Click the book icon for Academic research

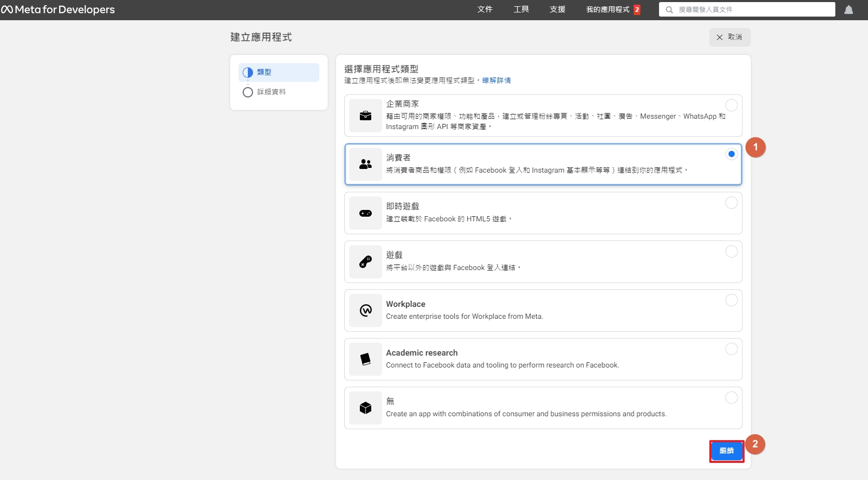(x=366, y=359)
